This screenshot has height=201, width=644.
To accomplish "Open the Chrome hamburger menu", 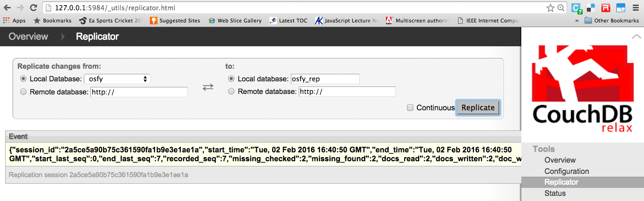I will 636,8.
